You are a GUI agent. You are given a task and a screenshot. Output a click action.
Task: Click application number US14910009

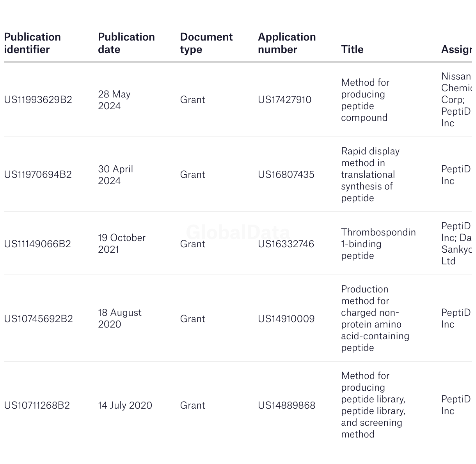[x=286, y=319]
